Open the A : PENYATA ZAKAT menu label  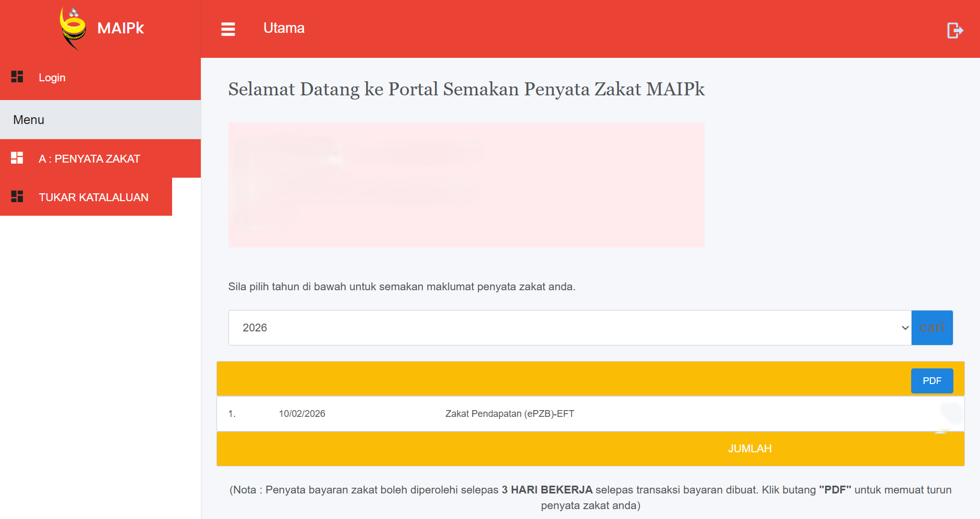click(89, 159)
